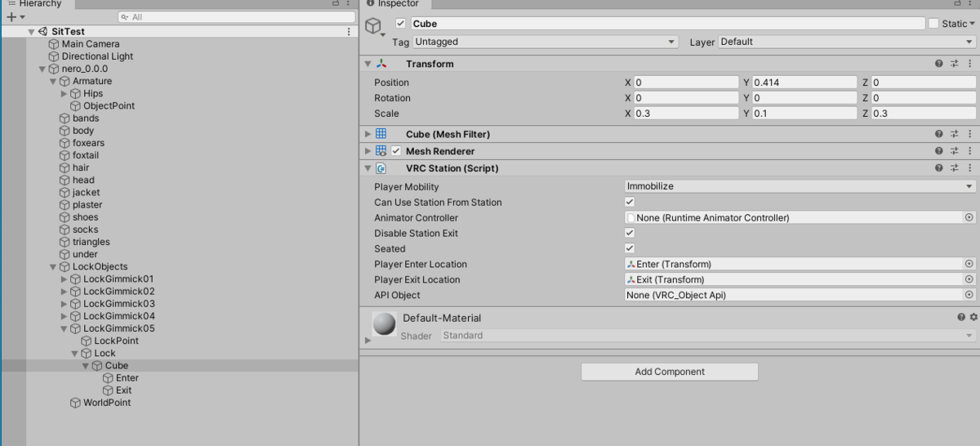
Task: Click object picker for Player Exit Location
Action: pos(969,279)
